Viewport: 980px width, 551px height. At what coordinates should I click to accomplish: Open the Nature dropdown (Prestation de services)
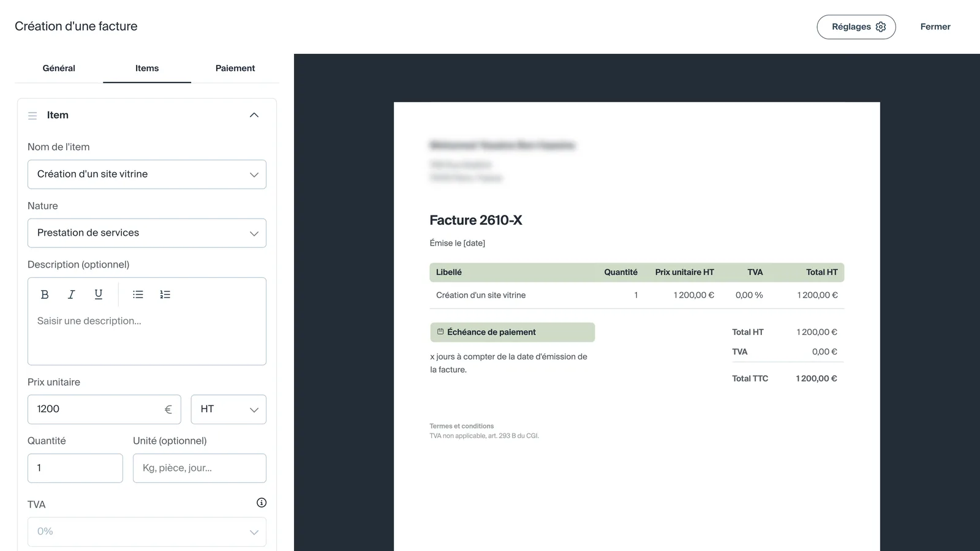[147, 233]
